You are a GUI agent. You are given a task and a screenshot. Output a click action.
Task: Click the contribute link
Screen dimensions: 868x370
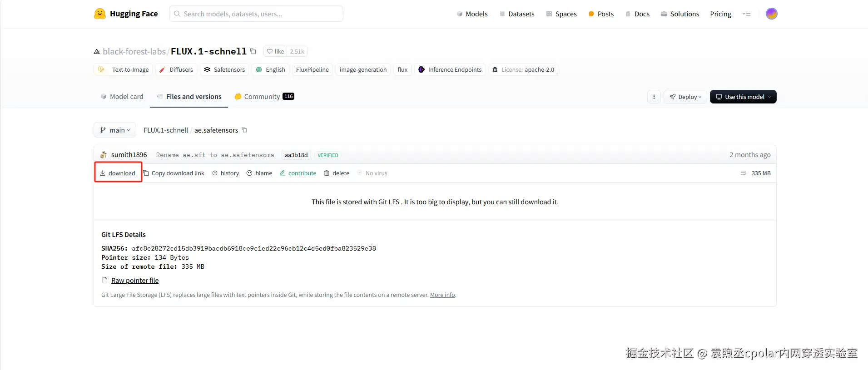298,173
